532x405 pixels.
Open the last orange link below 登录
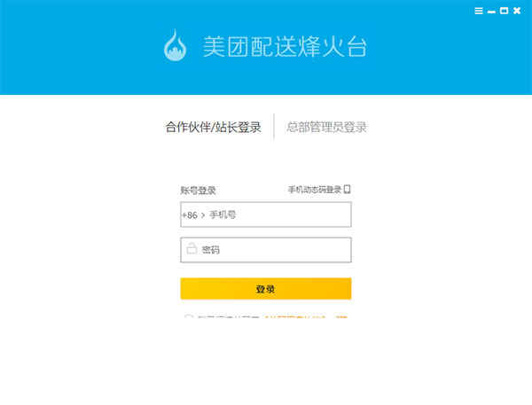[x=341, y=317]
